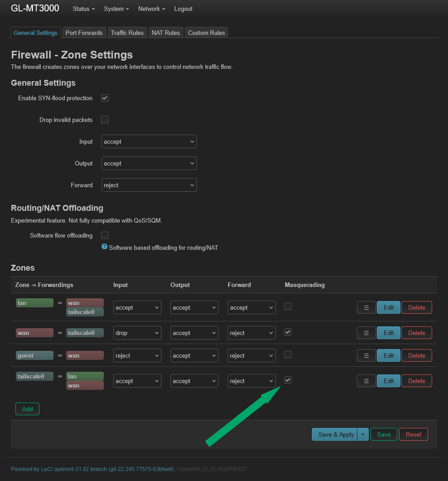Switch to the Traffic Rules tab

point(127,32)
